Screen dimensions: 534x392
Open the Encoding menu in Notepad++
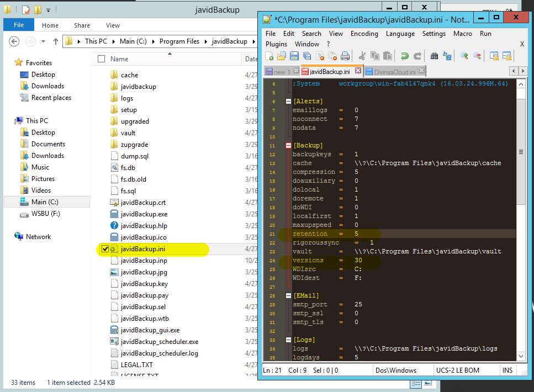click(364, 34)
